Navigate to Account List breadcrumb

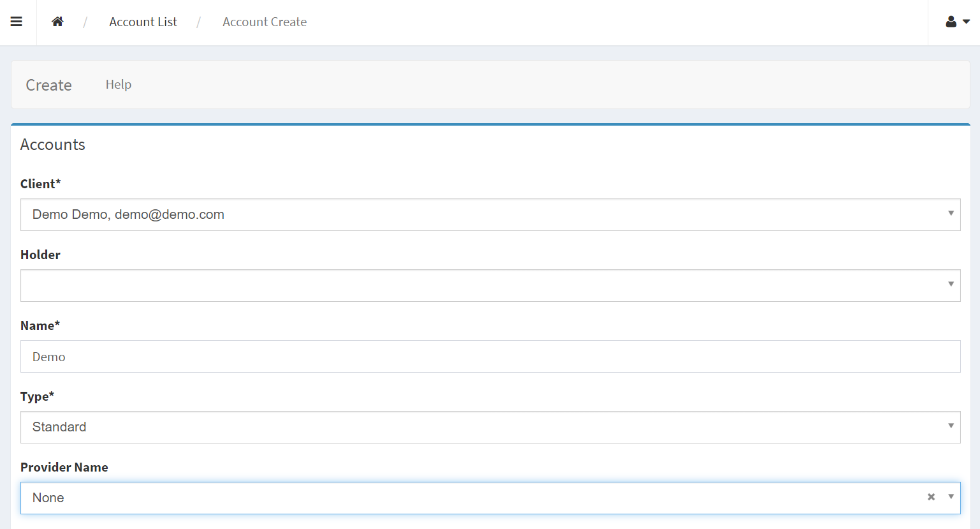coord(143,22)
